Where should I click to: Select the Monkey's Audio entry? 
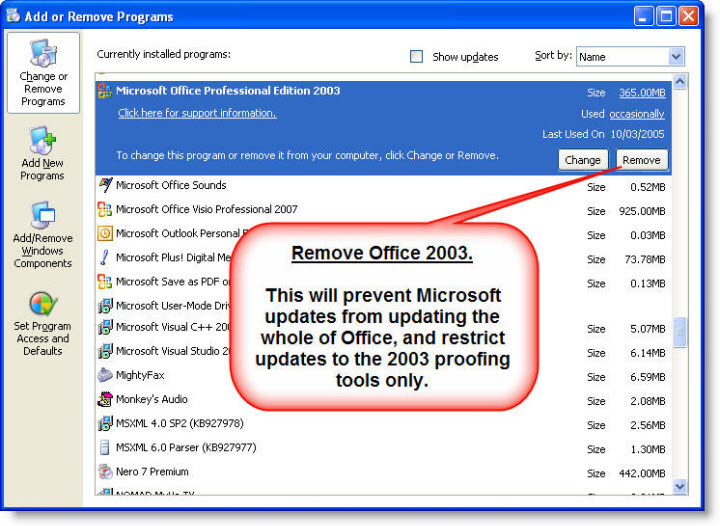point(383,400)
